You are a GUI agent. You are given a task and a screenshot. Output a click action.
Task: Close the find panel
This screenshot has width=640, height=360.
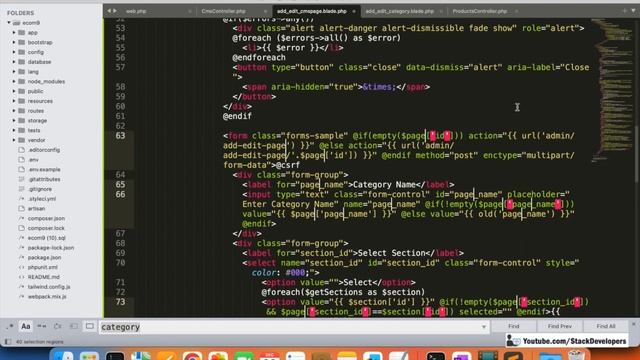[634, 324]
